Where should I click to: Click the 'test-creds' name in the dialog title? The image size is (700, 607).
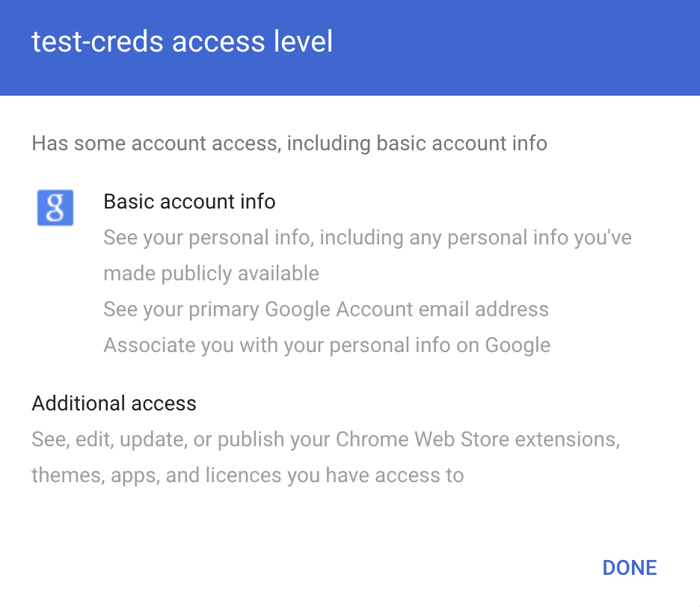pyautogui.click(x=95, y=42)
